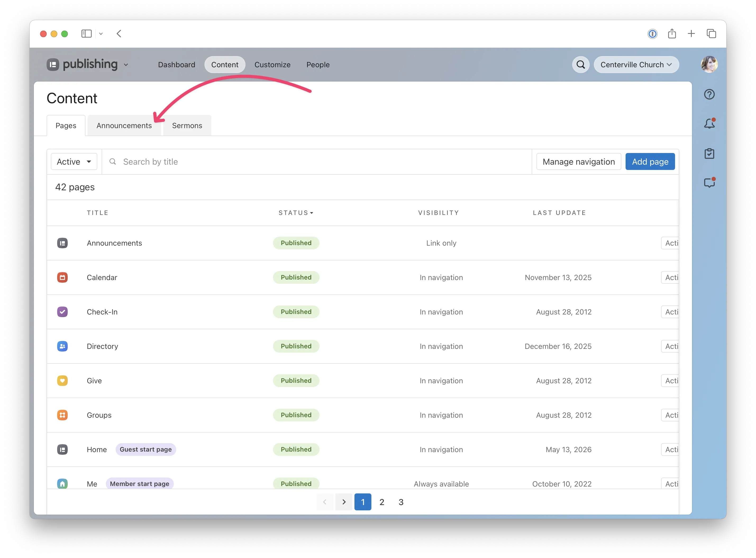Open Actions menu for Calendar row
The width and height of the screenshot is (756, 558).
[x=670, y=278]
